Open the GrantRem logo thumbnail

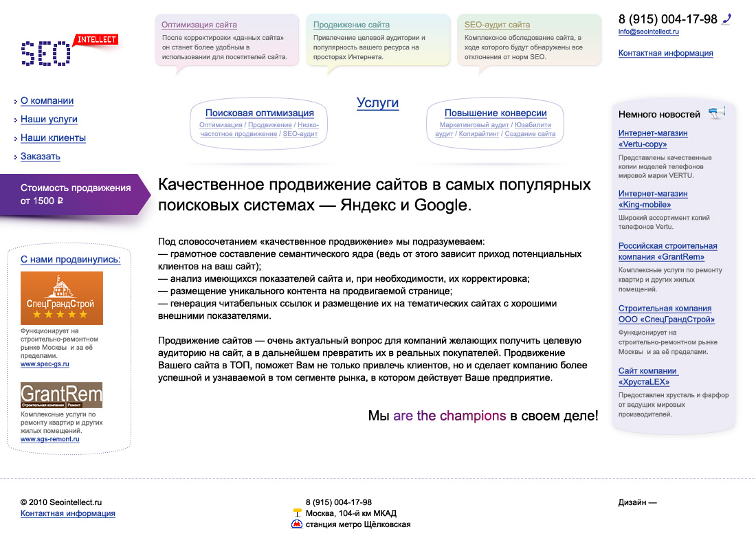coord(62,394)
